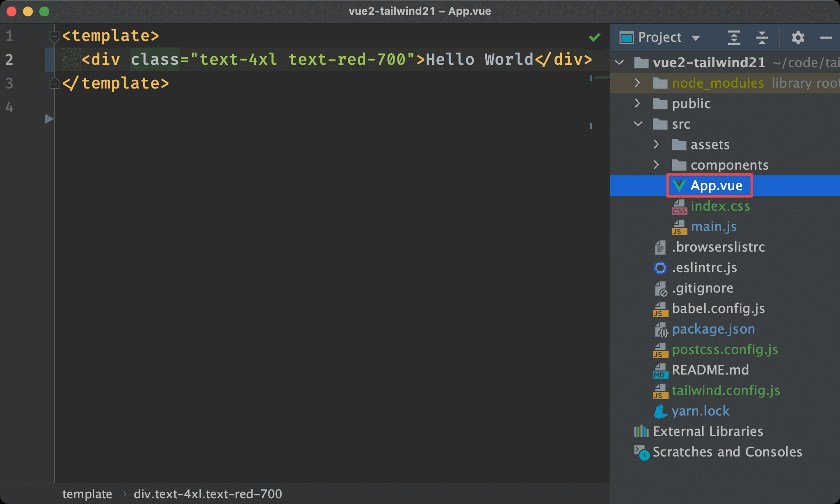Select .browserslistrc file name
This screenshot has height=504, width=840.
pyautogui.click(x=718, y=247)
